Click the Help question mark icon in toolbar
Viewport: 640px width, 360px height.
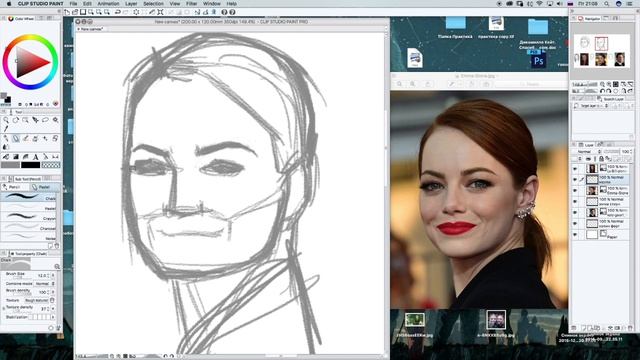pyautogui.click(x=224, y=12)
